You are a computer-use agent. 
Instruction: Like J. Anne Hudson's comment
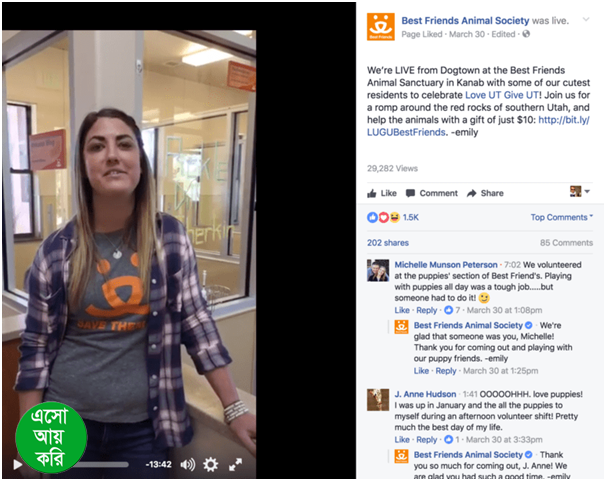coord(402,440)
